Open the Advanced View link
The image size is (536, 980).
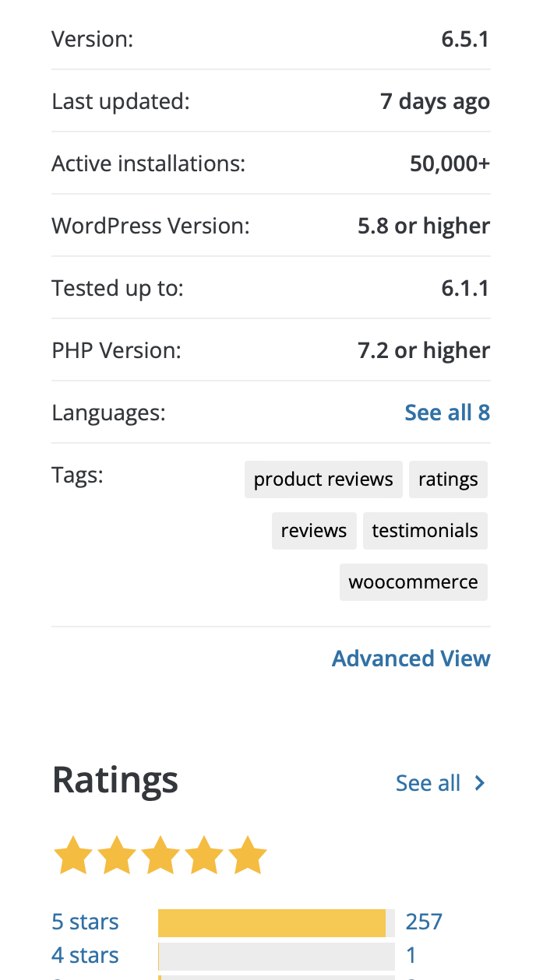pyautogui.click(x=411, y=659)
